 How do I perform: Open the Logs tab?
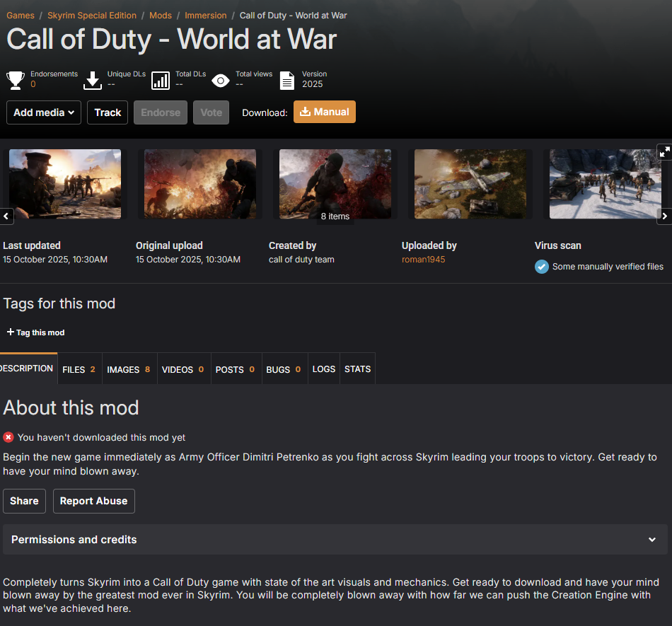coord(324,369)
